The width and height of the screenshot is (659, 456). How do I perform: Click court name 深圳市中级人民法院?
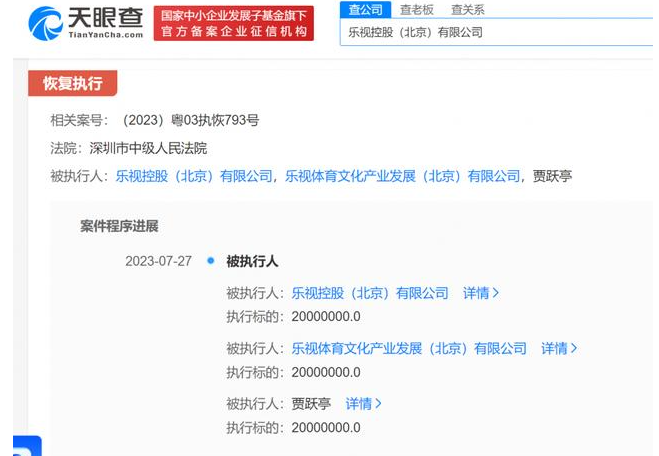click(x=148, y=148)
